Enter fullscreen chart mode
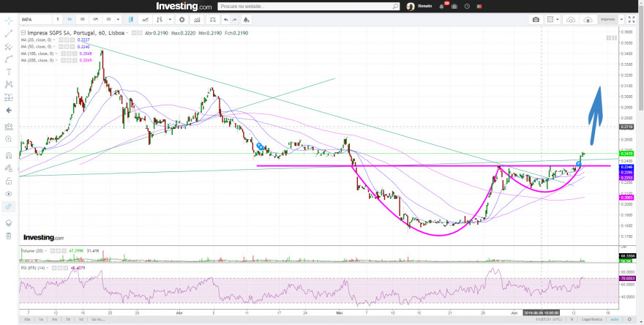This screenshot has width=644, height=325. [632, 19]
